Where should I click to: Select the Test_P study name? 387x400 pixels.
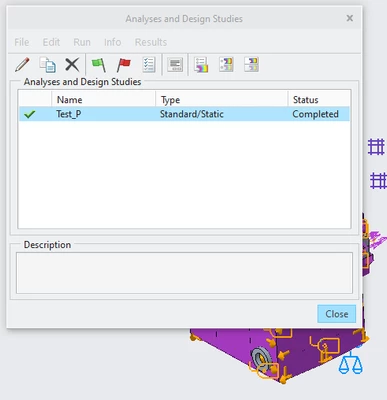69,114
